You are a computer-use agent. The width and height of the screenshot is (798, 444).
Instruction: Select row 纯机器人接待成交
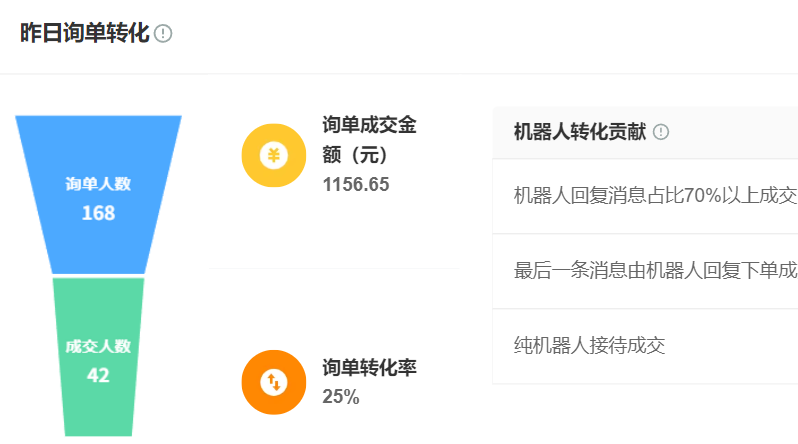645,346
